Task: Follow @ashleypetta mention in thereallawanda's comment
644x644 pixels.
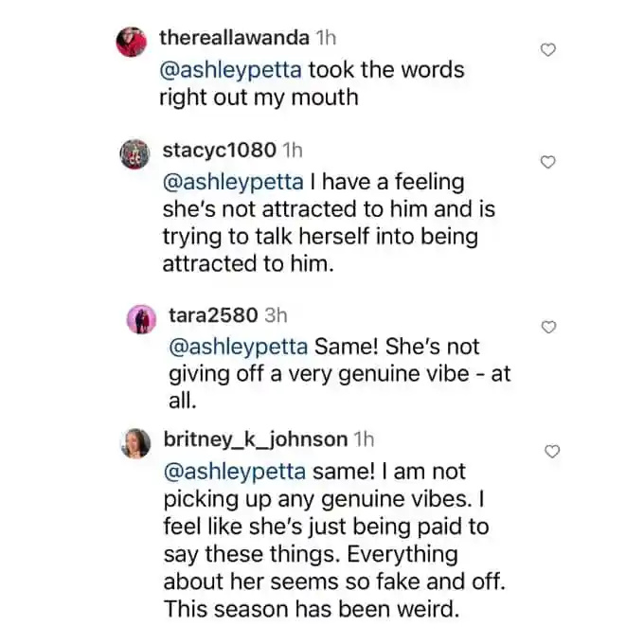Action: pyautogui.click(x=230, y=70)
